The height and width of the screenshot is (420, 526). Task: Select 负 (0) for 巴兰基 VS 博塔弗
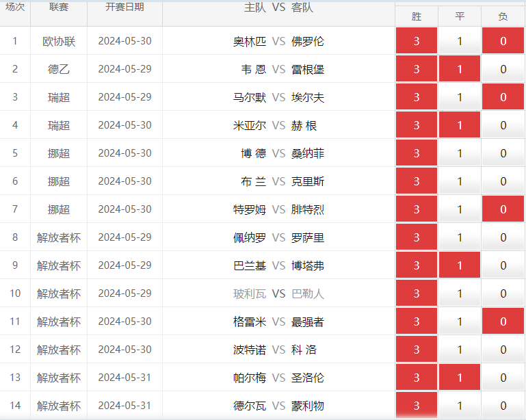[503, 265]
